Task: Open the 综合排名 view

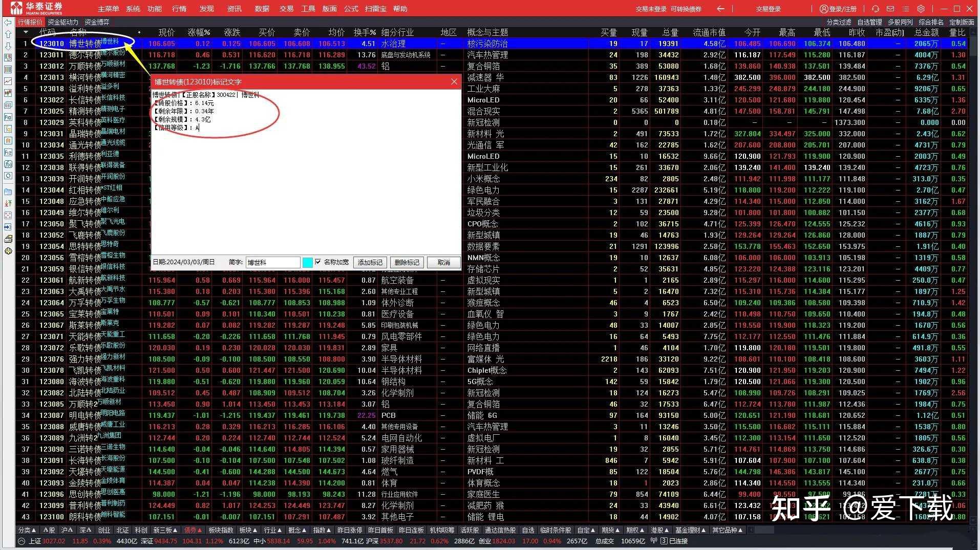Action: point(931,22)
